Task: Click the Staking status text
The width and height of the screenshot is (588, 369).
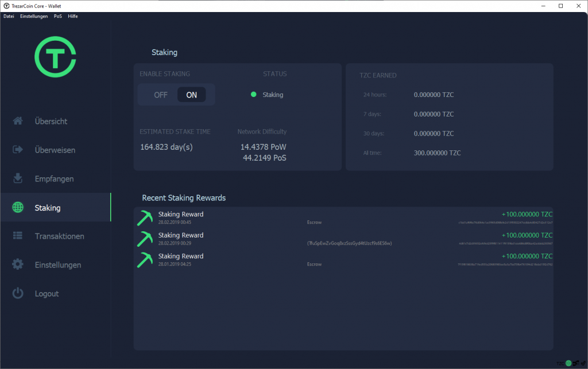Action: (x=273, y=95)
